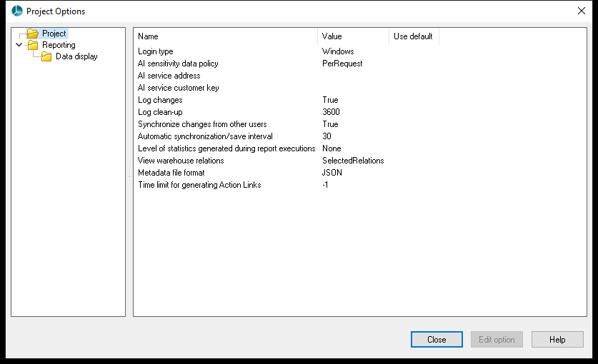598x364 pixels.
Task: Close the dialog with the Close button
Action: tap(437, 339)
